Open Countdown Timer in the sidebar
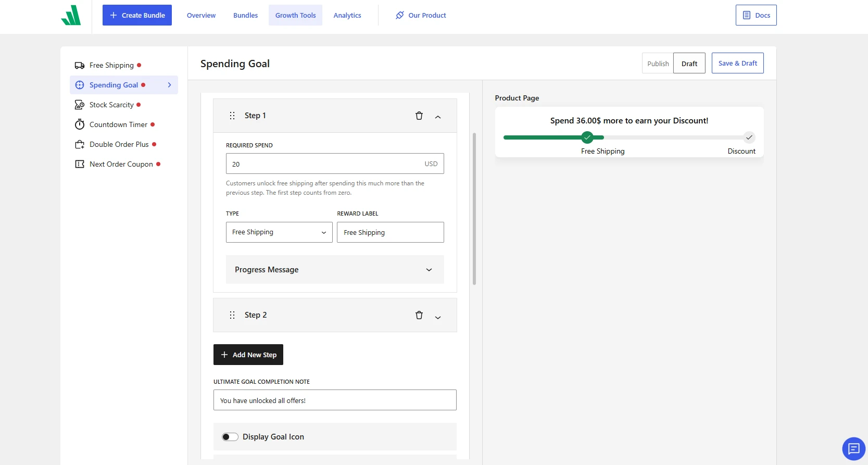 tap(124, 124)
